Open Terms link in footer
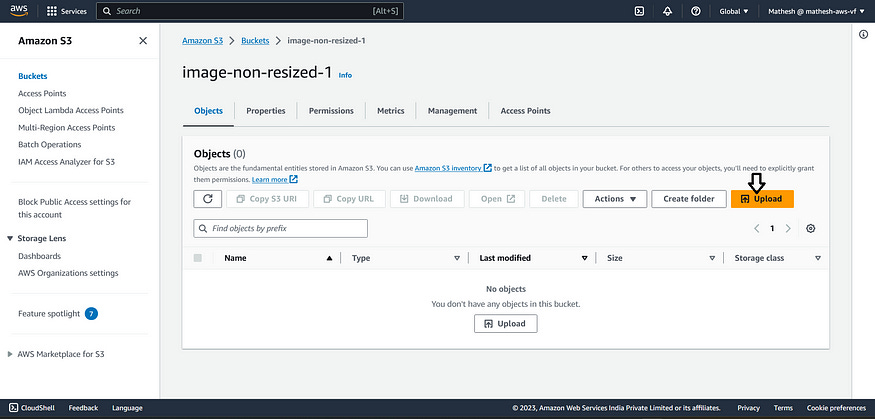Image resolution: width=875 pixels, height=419 pixels. (783, 408)
